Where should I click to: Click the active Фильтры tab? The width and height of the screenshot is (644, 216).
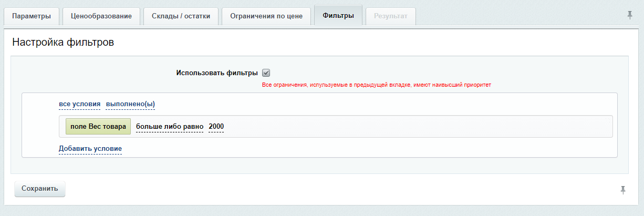pyautogui.click(x=338, y=16)
